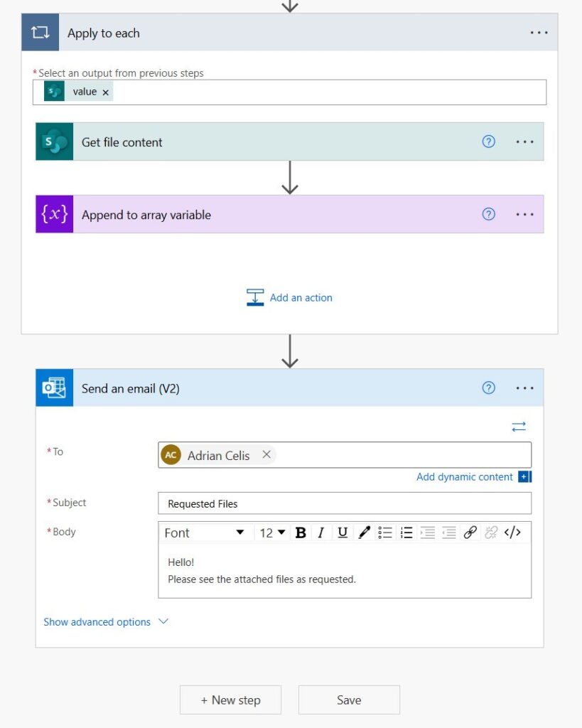Open the font size 12 dropdown
The height and width of the screenshot is (728, 582).
(272, 532)
